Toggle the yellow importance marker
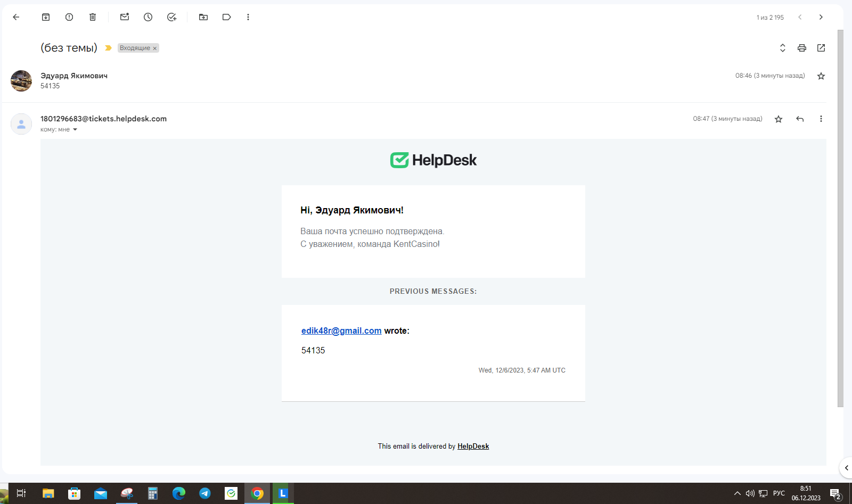 [108, 48]
